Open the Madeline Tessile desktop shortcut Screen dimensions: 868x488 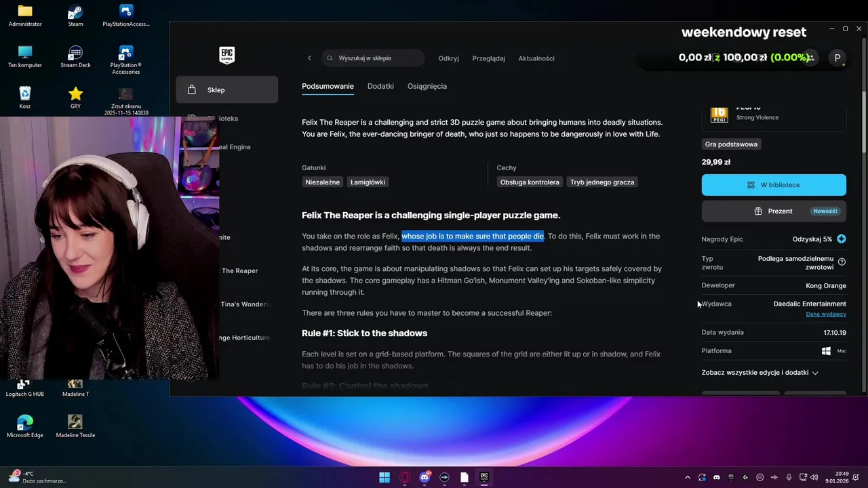pyautogui.click(x=75, y=427)
